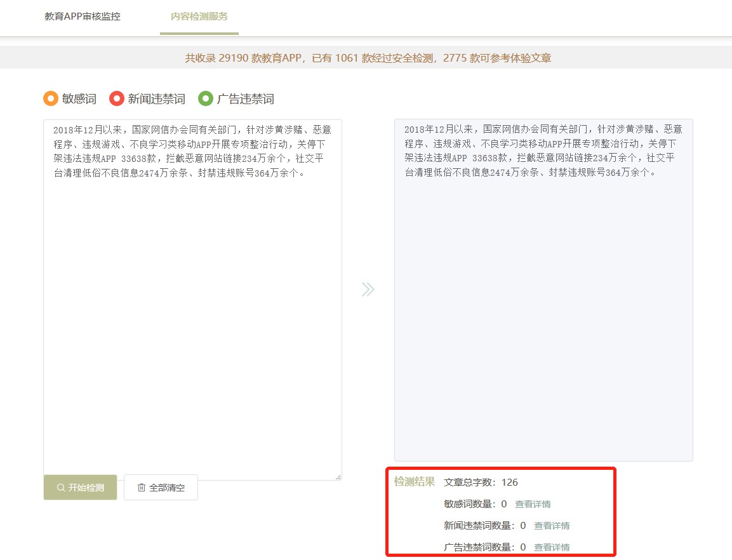Open 查看详情 for 敏感词数量
Screen dimensions: 732x560
click(x=533, y=504)
